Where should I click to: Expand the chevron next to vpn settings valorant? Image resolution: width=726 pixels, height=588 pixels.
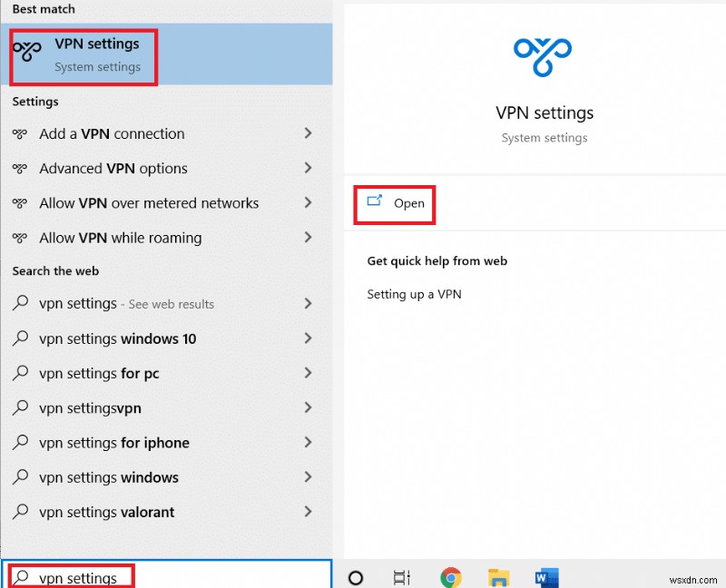pyautogui.click(x=310, y=513)
